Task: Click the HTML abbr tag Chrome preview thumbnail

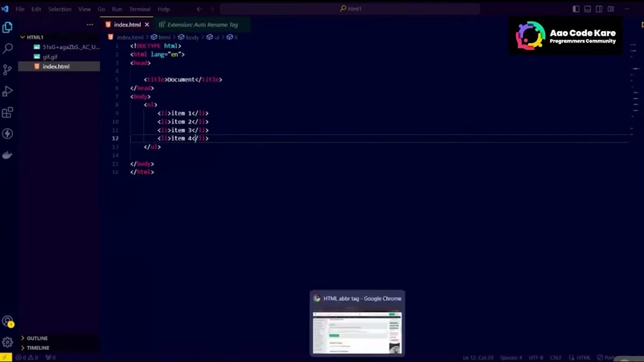Action: tap(357, 333)
